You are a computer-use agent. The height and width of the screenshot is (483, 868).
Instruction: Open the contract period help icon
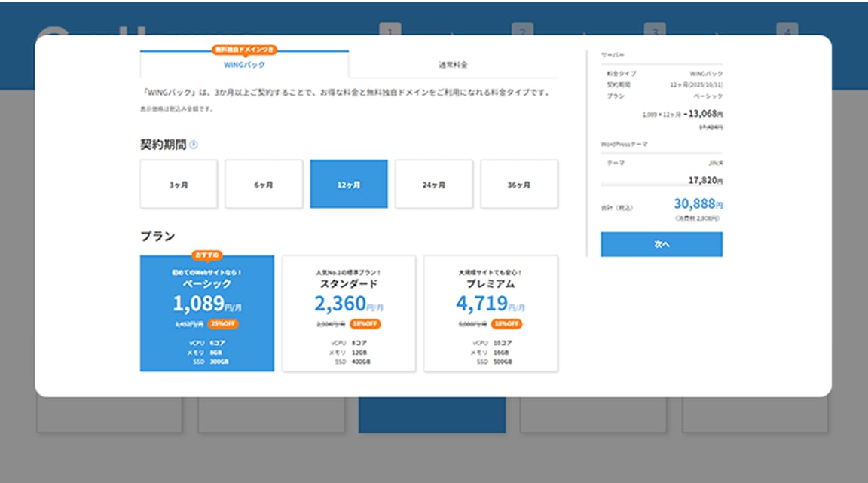click(193, 145)
